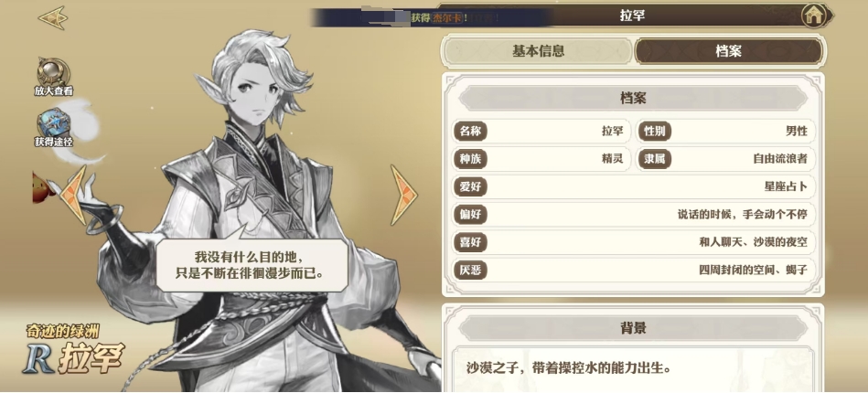Image resolution: width=868 pixels, height=393 pixels.
Task: Select the 档案 tab
Action: pos(728,51)
